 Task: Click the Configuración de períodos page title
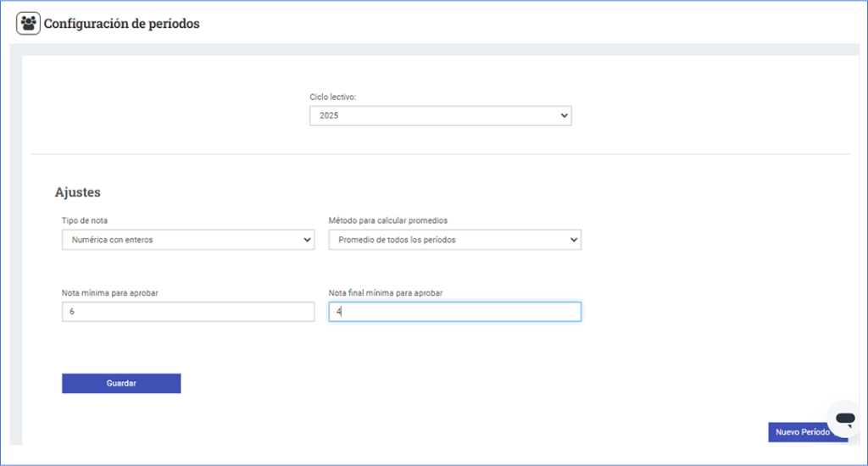121,24
